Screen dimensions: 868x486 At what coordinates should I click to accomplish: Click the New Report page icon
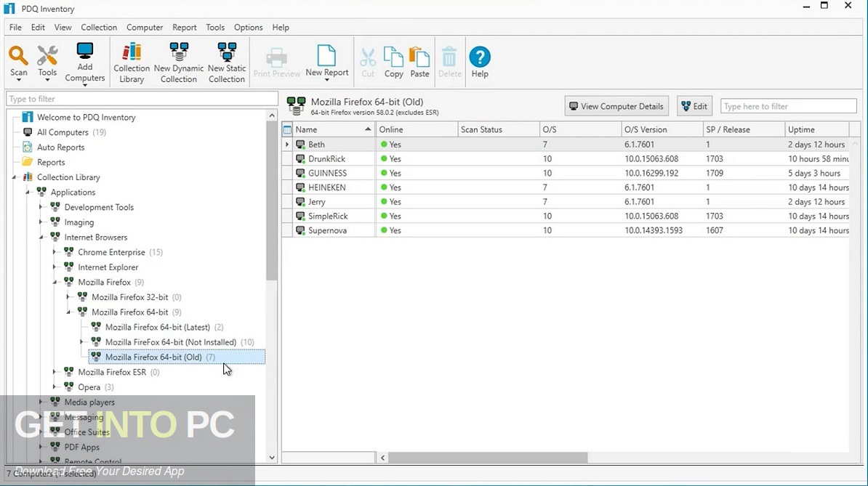click(x=326, y=55)
